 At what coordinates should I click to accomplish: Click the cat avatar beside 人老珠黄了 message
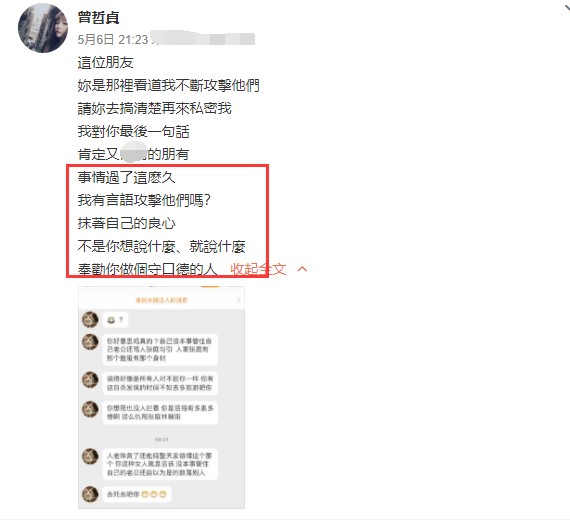tap(90, 456)
